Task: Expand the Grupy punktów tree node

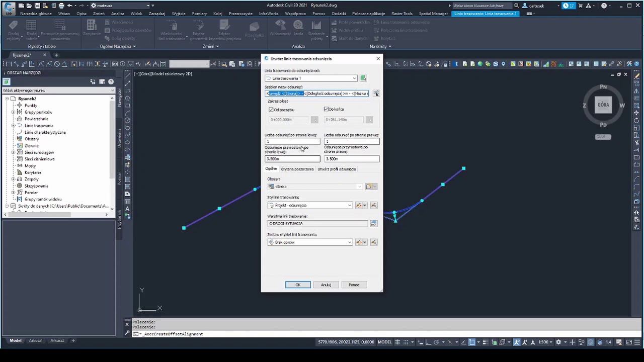Action: pyautogui.click(x=13, y=112)
